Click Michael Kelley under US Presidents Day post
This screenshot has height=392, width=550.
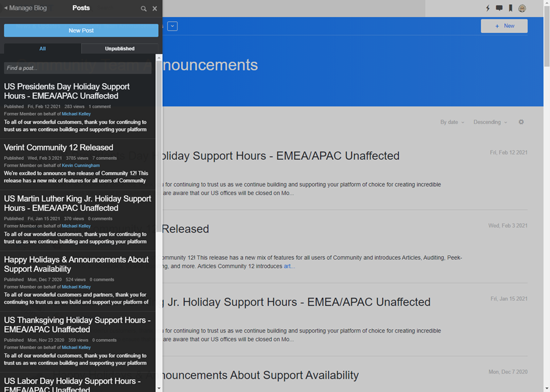pyautogui.click(x=76, y=113)
